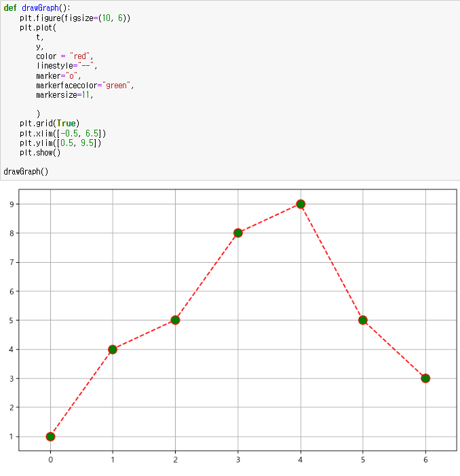
Task: Click x-axis tick label '4'
Action: tap(300, 460)
